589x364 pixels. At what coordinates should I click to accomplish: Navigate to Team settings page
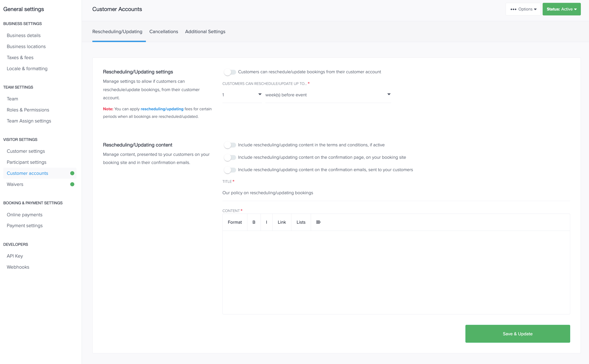12,99
